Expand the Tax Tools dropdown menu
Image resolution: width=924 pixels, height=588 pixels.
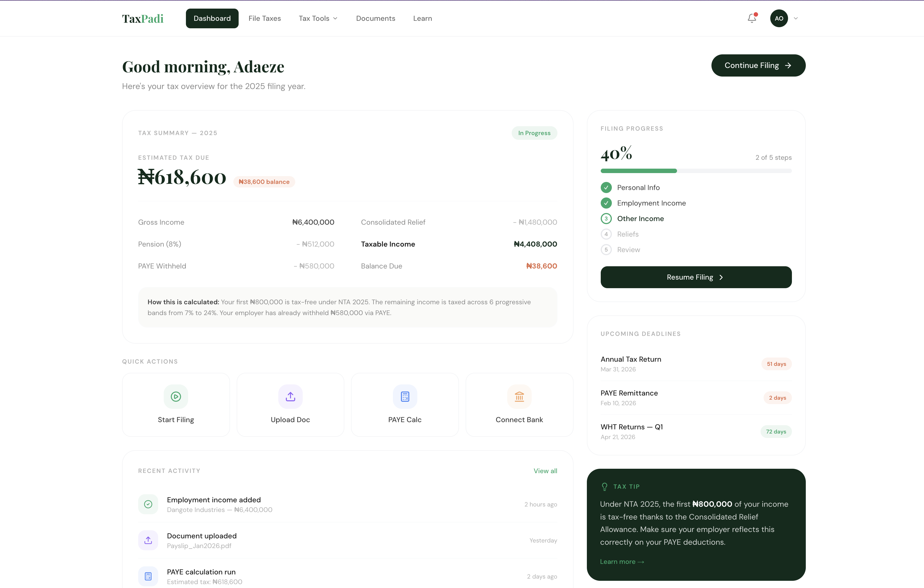318,18
